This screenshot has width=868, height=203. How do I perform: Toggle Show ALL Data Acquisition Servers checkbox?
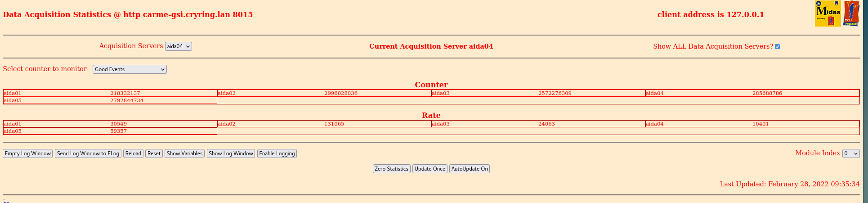click(777, 46)
